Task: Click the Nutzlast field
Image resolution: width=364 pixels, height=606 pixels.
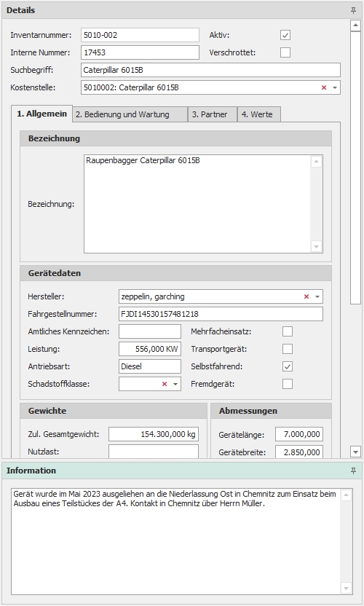Action: [x=154, y=452]
